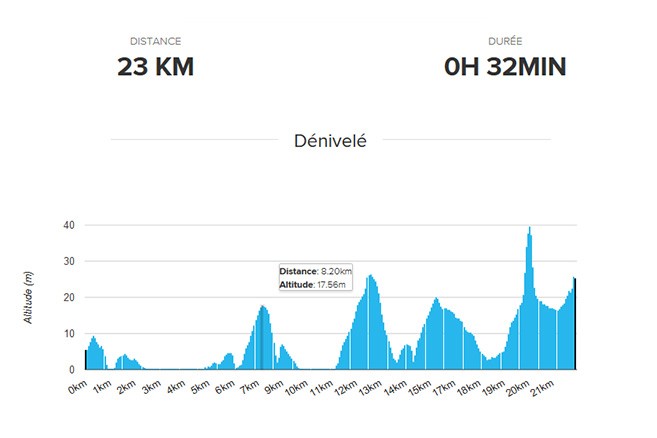The width and height of the screenshot is (657, 438).
Task: Click the 18km axis label
Action: tap(469, 388)
